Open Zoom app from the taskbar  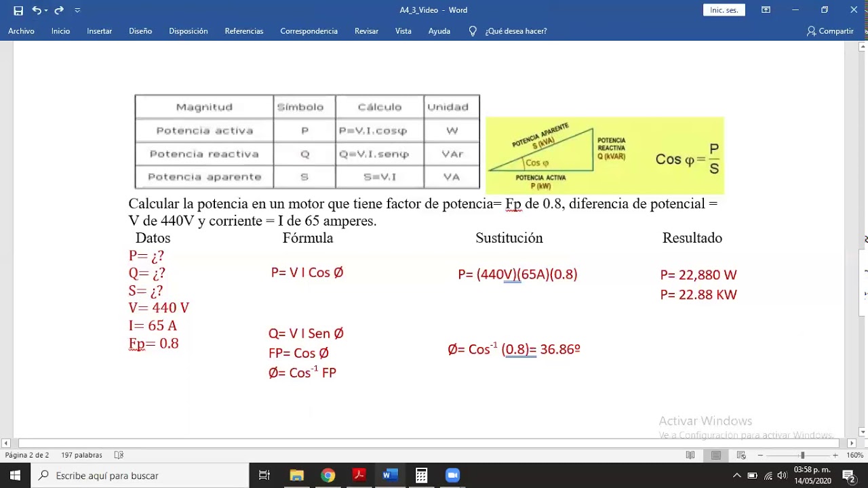(452, 476)
